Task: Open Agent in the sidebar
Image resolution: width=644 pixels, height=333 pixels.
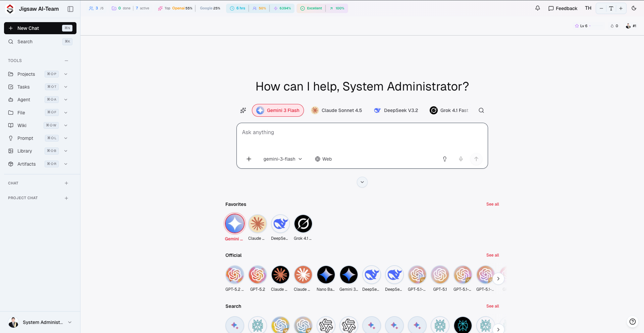Action: (x=24, y=100)
